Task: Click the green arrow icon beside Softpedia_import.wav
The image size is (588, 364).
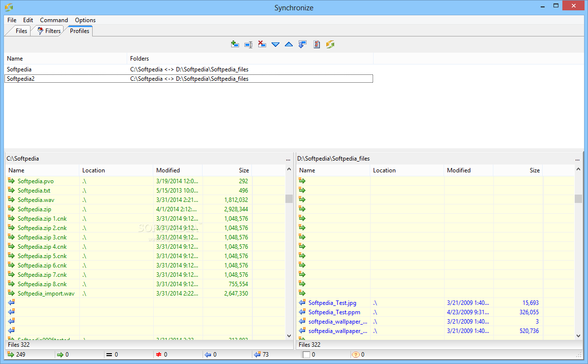Action: click(x=11, y=293)
